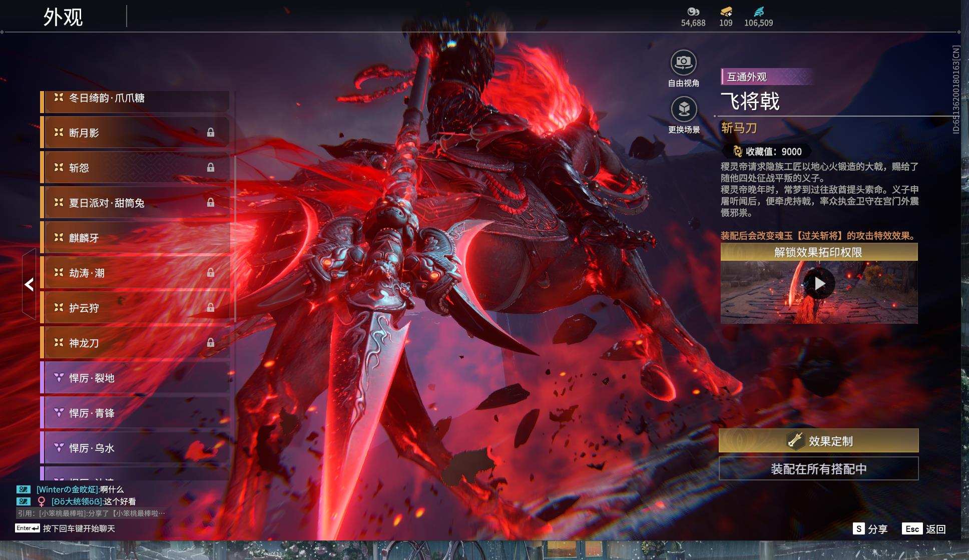Click the 效果定制 button
969x560 pixels.
pyautogui.click(x=819, y=440)
